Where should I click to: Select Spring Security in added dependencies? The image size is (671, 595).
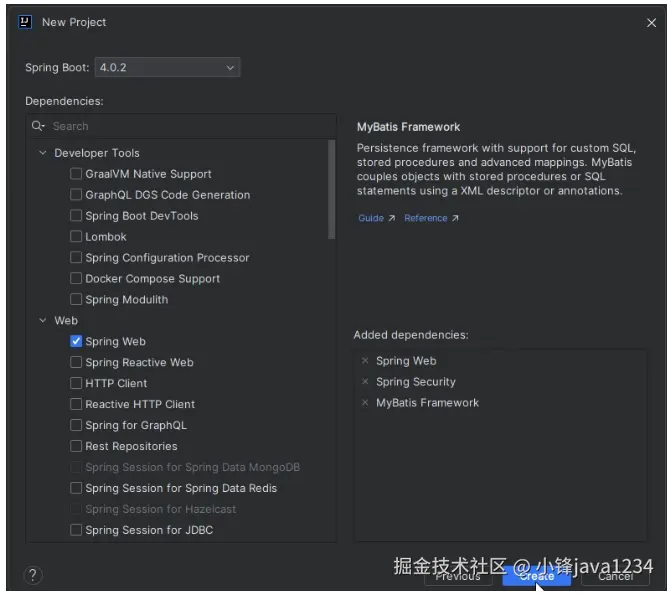tap(416, 381)
